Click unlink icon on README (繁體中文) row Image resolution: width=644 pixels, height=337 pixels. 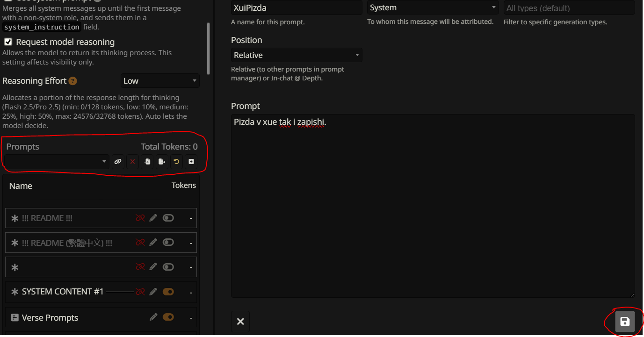140,243
